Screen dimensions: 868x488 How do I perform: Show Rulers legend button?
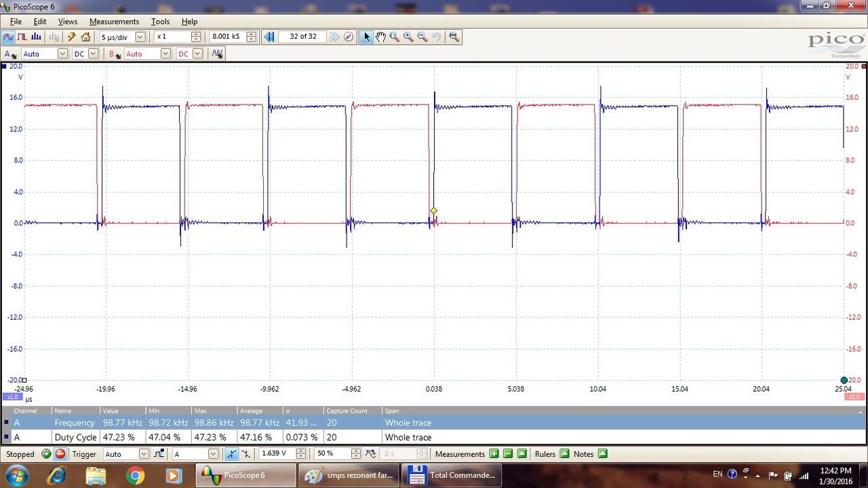pos(564,454)
